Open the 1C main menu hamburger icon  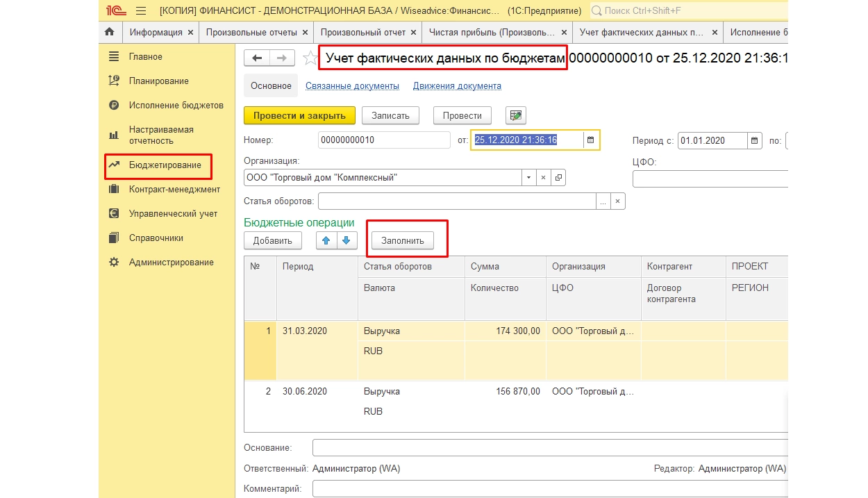[x=141, y=10]
